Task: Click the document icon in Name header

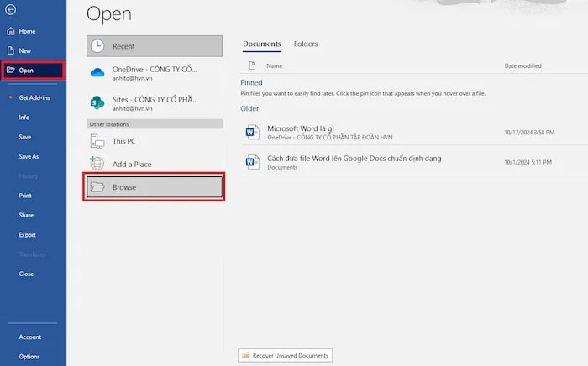Action: [x=252, y=66]
